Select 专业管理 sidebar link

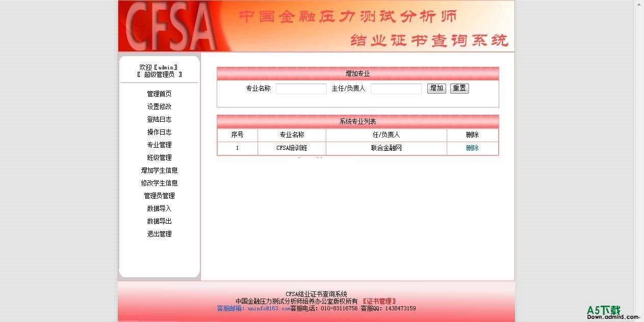click(x=159, y=145)
